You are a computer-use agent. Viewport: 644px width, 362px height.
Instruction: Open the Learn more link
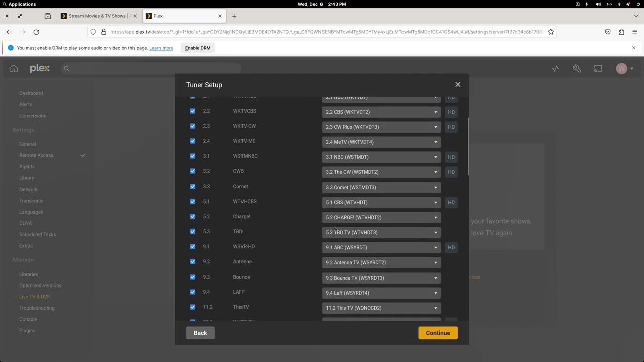(x=161, y=48)
